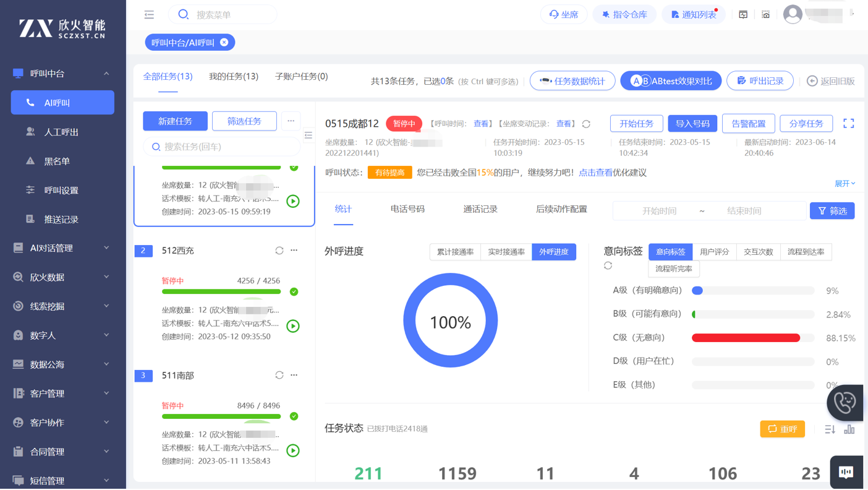Click the sort icon next to 重呼

(x=830, y=429)
